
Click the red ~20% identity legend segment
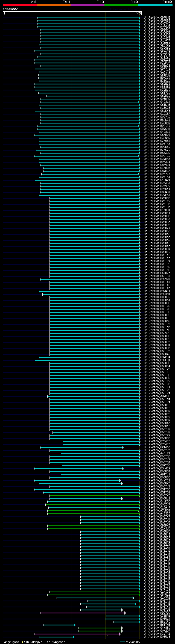tap(20, 5)
